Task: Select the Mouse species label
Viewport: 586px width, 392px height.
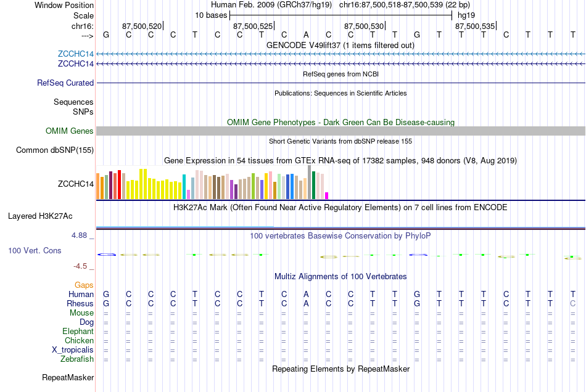Action: coord(81,313)
